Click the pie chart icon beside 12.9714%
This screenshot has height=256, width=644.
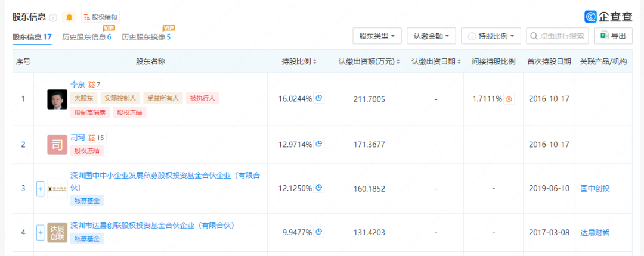[x=319, y=144]
